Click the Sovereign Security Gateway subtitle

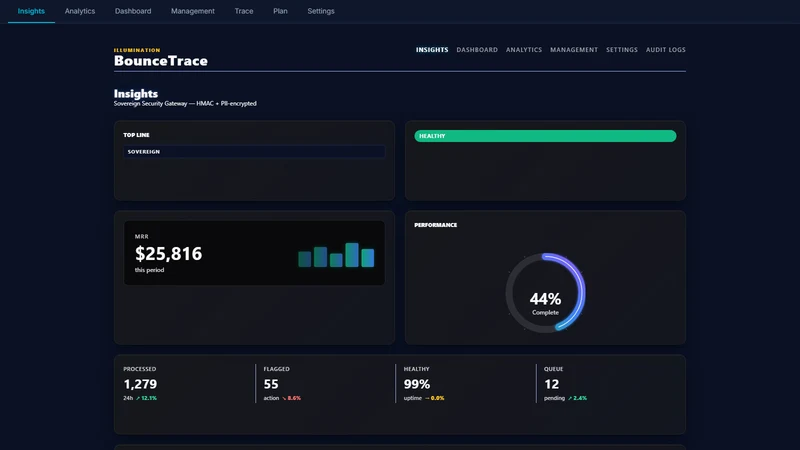(x=185, y=104)
